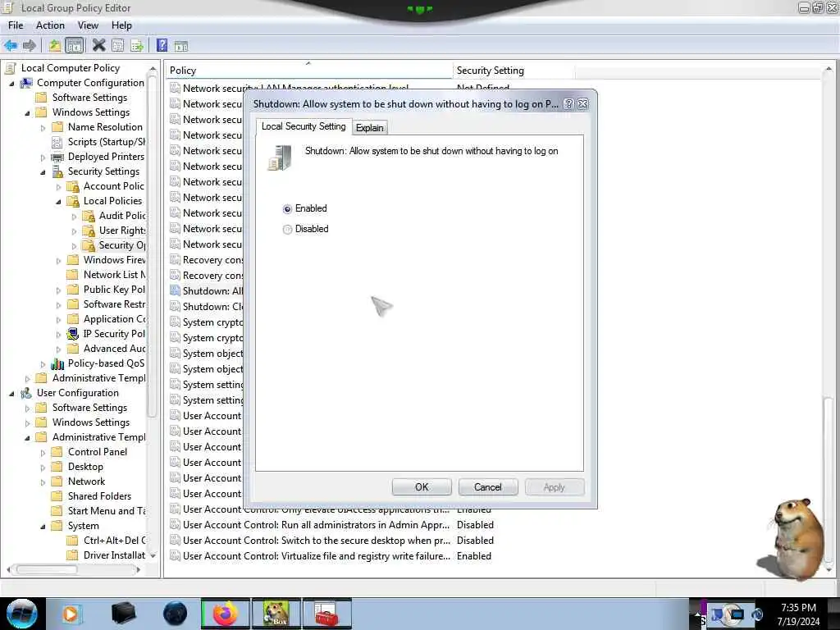Click the policy list vertical scrollbar thumb
The image size is (840, 630).
click(x=829, y=479)
